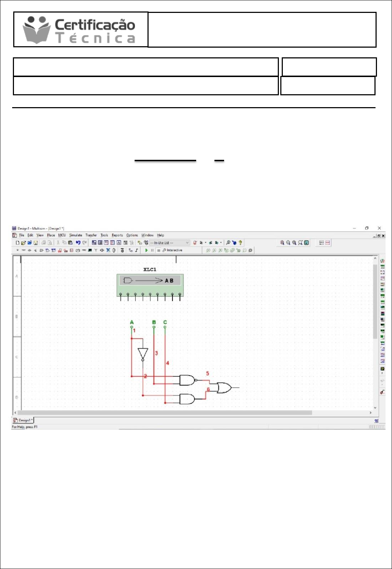Click the horizontal scrollbar under the canvas
Screen dimensions: 392x569
coord(165,413)
